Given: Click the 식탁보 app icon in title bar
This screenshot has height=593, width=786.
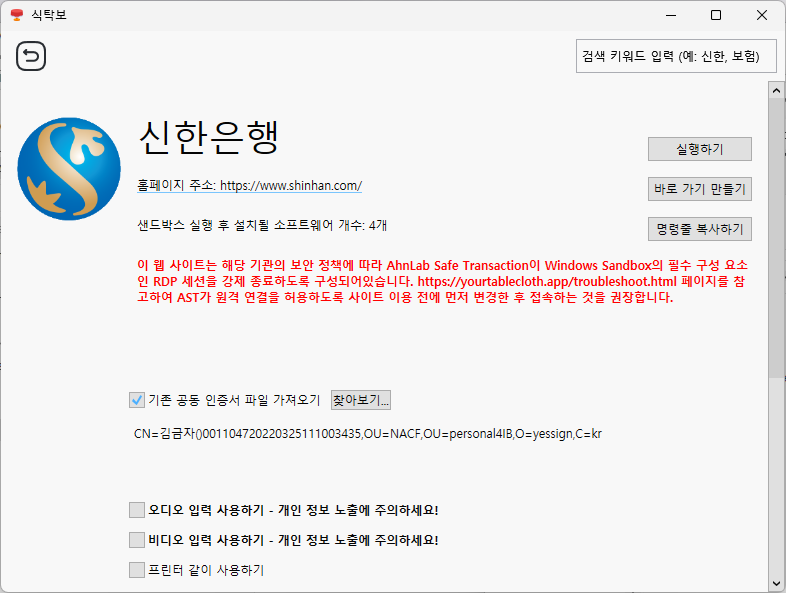Looking at the screenshot, I should coord(17,15).
